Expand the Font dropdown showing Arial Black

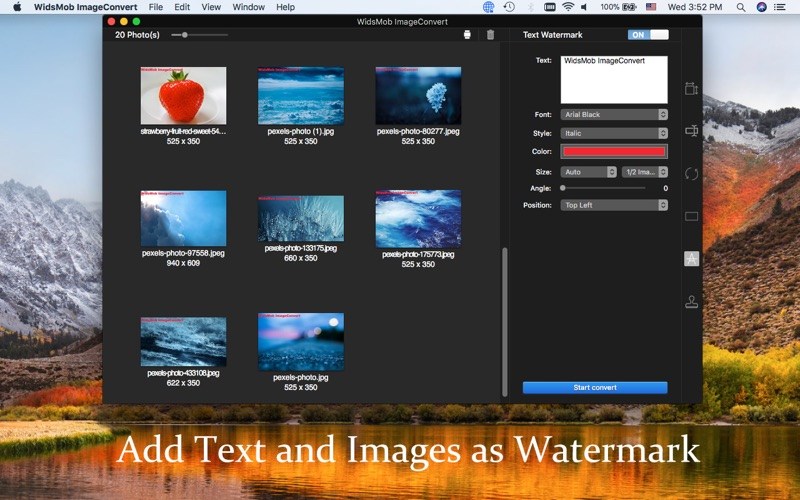(613, 115)
